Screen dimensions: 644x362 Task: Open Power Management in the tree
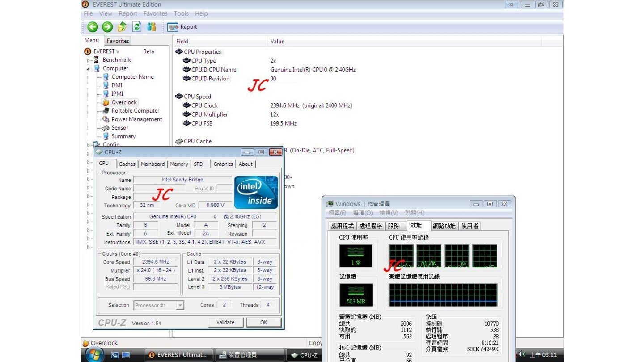[132, 119]
